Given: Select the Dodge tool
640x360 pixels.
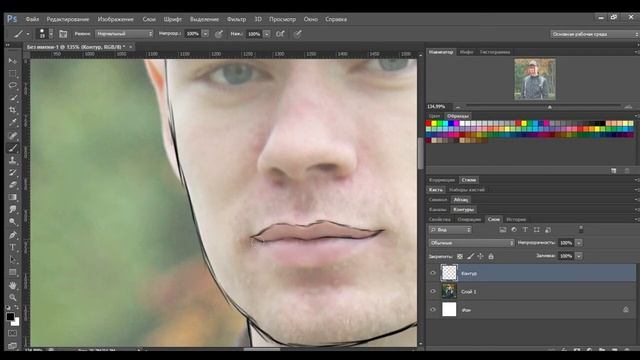Looking at the screenshot, I should click(x=13, y=222).
